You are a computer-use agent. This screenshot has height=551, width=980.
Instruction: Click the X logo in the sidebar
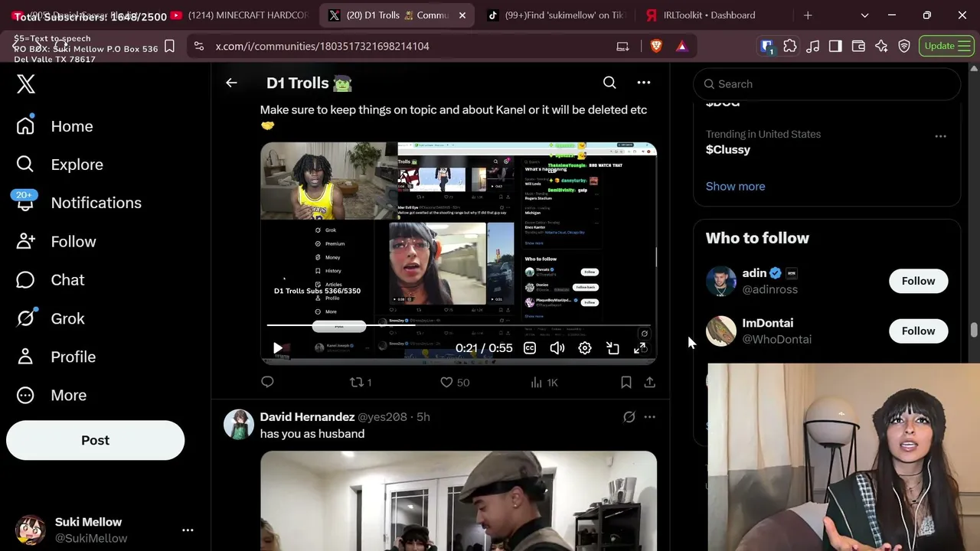[26, 83]
